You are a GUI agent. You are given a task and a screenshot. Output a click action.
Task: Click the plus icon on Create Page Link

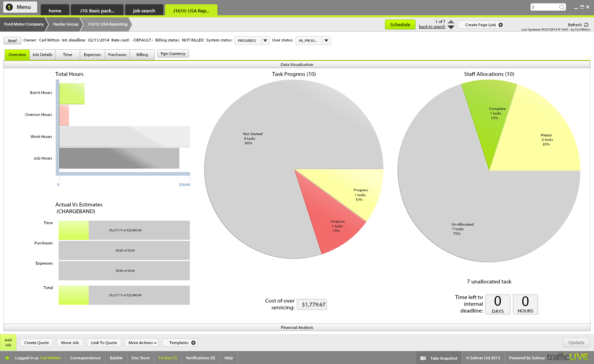pyautogui.click(x=501, y=25)
